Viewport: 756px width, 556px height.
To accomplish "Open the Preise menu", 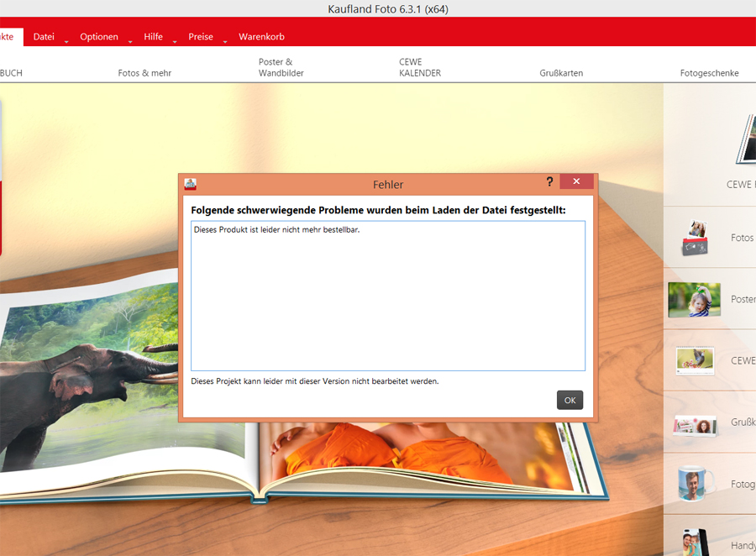I will point(201,37).
